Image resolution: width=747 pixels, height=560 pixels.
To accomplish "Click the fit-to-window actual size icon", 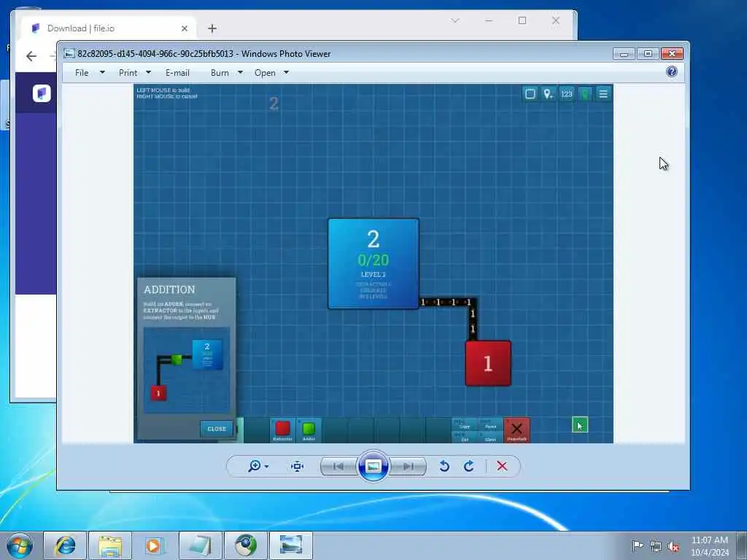I will [x=297, y=466].
